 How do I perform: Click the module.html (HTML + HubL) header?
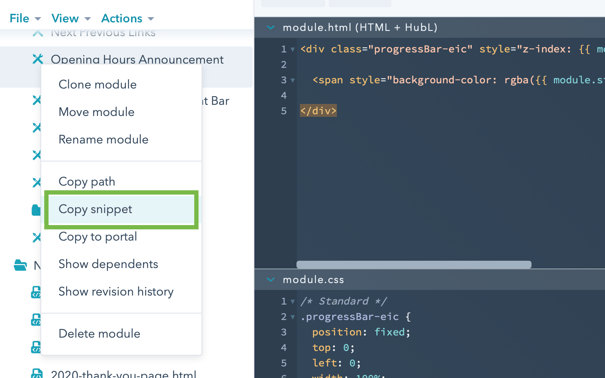360,27
